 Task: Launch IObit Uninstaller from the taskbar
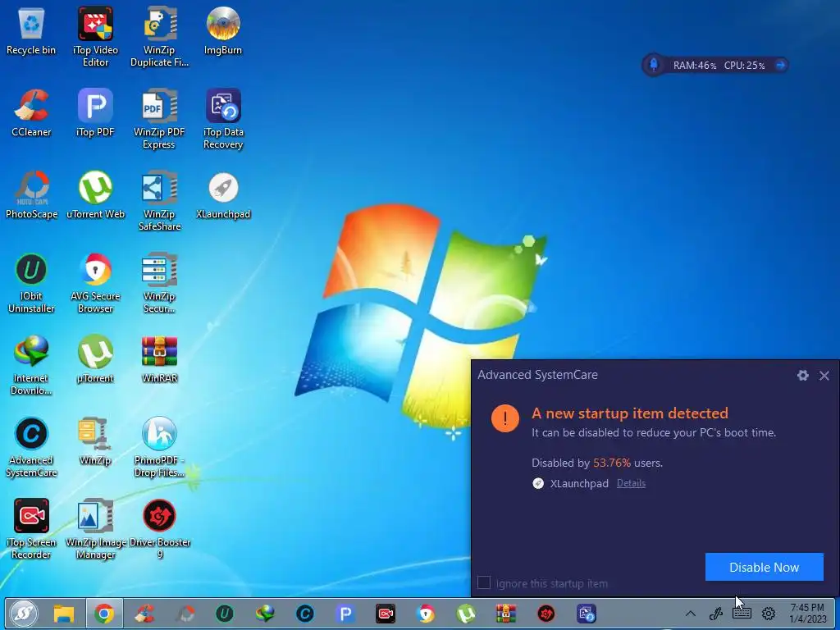pyautogui.click(x=225, y=614)
